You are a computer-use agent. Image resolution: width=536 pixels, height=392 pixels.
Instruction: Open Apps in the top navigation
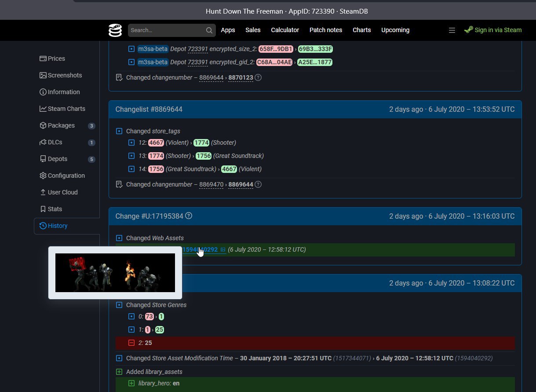(x=228, y=30)
